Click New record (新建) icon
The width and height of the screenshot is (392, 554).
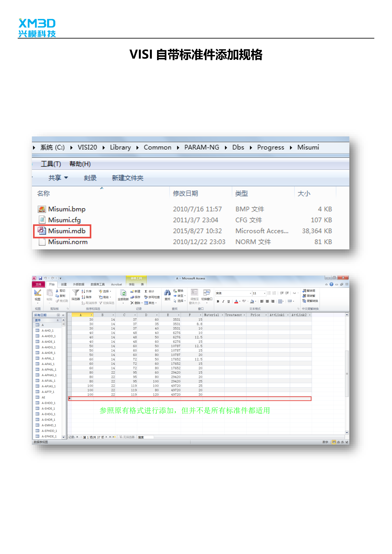(132, 291)
